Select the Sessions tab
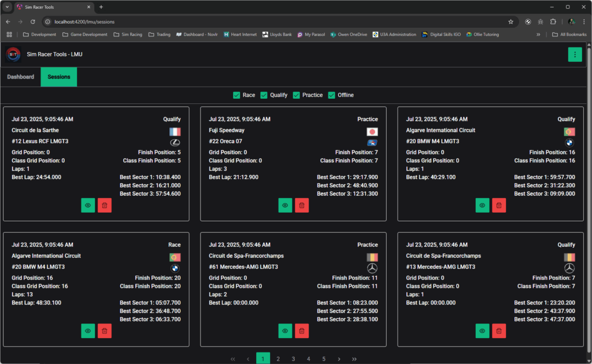This screenshot has height=364, width=592. click(59, 77)
